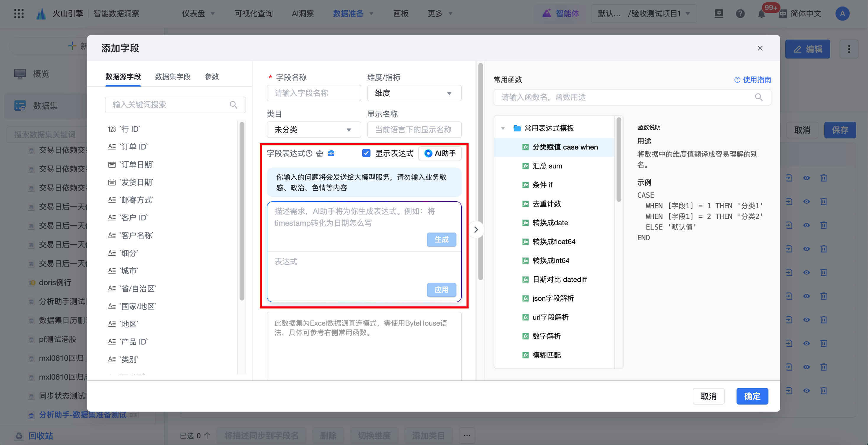Open the notifications bell icon
Screen dimensions: 868x445
pos(761,14)
